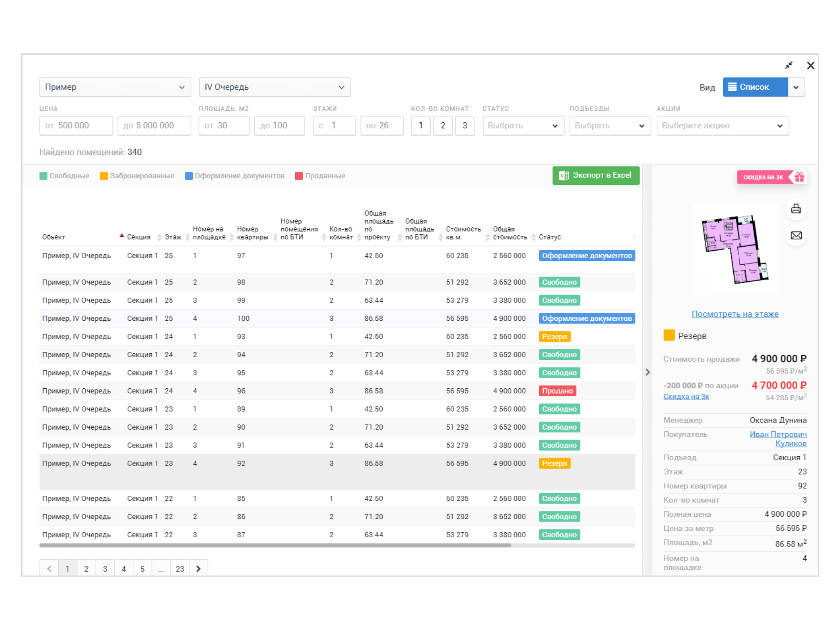This screenshot has width=840, height=630.
Task: Open page 2 of results
Action: 86,569
